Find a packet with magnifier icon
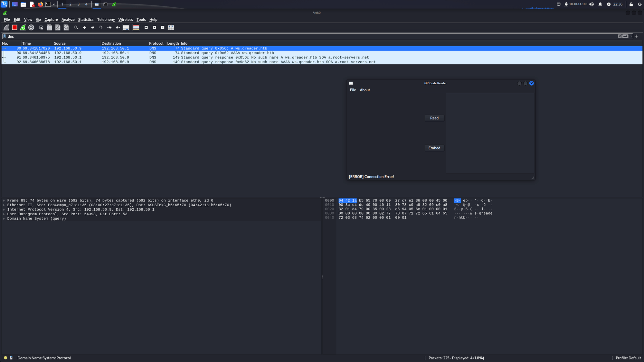This screenshot has width=644, height=362. (x=76, y=28)
